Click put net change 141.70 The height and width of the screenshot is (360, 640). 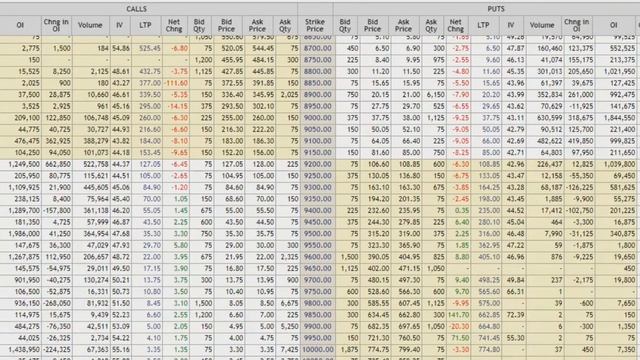[458, 316]
